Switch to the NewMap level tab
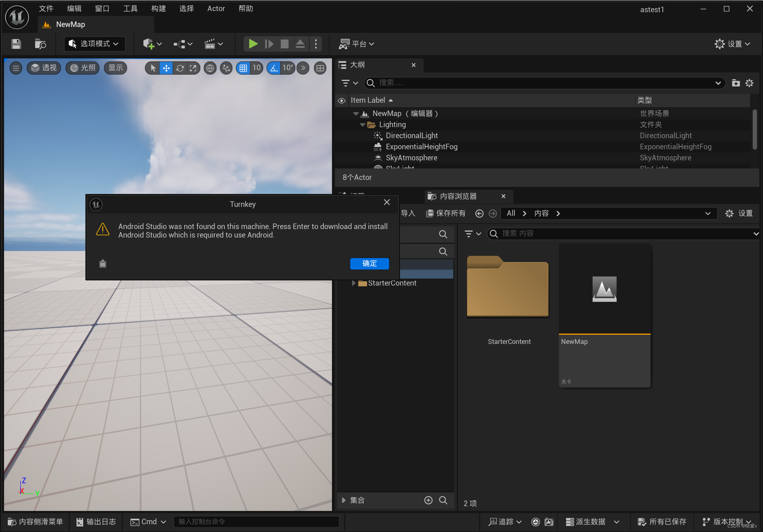This screenshot has width=763, height=532. point(71,24)
